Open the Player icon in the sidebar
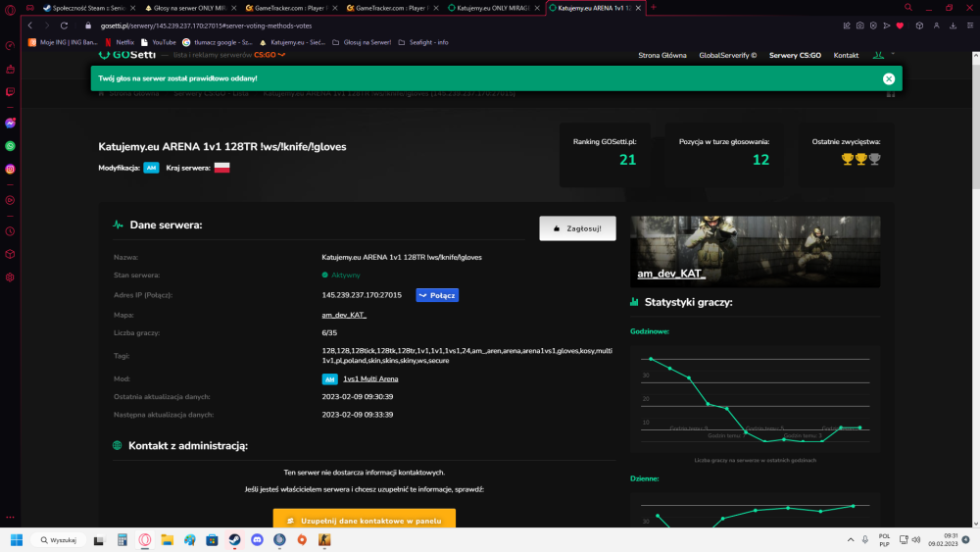Viewport: 980px width, 552px height. coord(10,201)
